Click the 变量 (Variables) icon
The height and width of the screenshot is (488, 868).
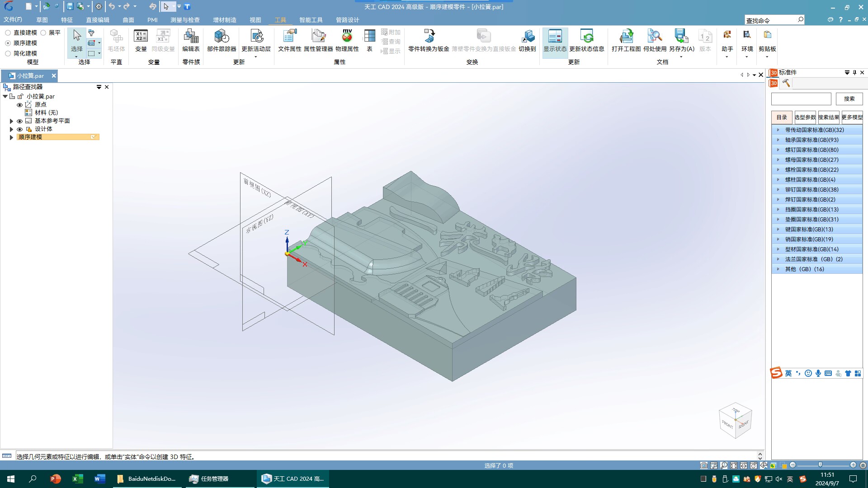[x=141, y=41]
